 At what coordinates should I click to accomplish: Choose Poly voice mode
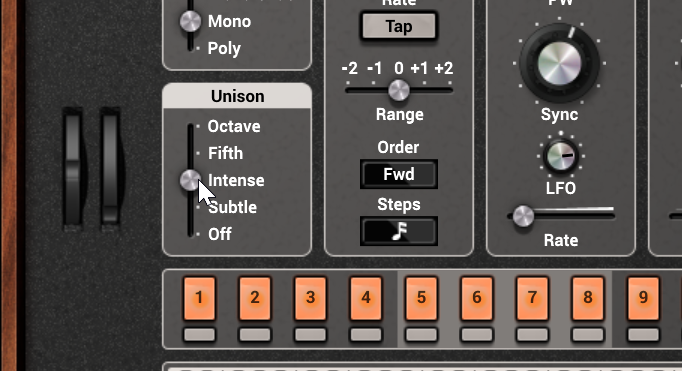[224, 48]
